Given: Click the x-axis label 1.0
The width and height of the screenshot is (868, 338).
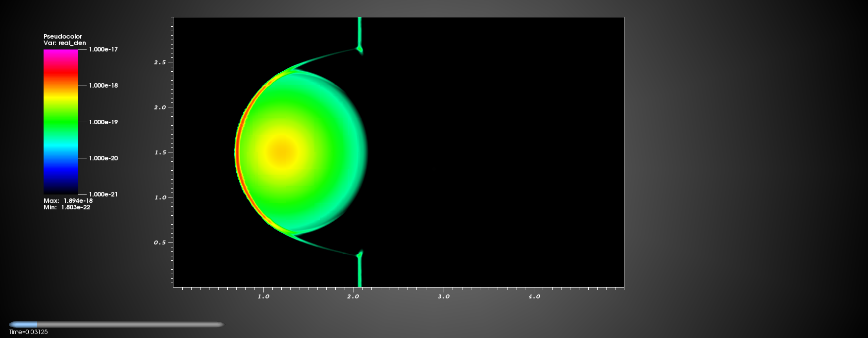Looking at the screenshot, I should 263,296.
